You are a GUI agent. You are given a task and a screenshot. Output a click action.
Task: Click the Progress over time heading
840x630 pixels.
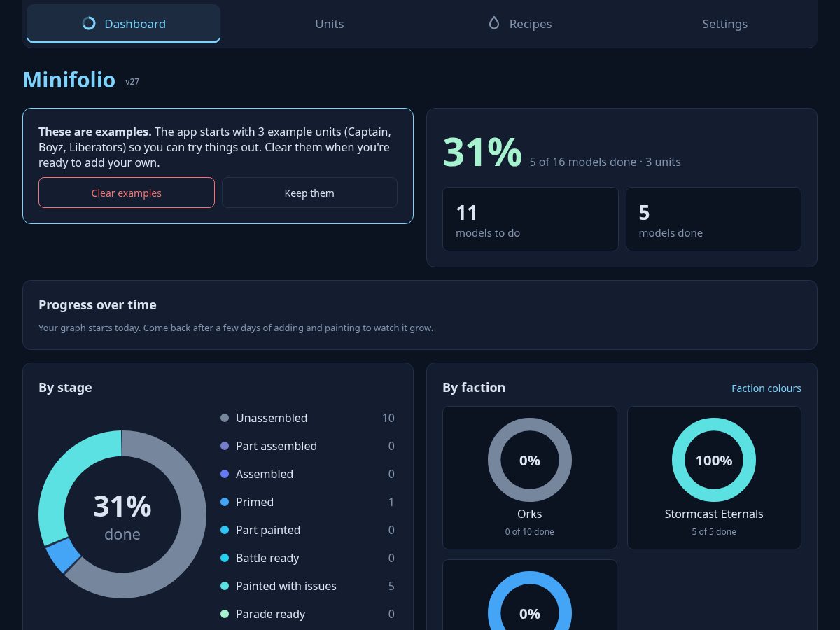[97, 304]
